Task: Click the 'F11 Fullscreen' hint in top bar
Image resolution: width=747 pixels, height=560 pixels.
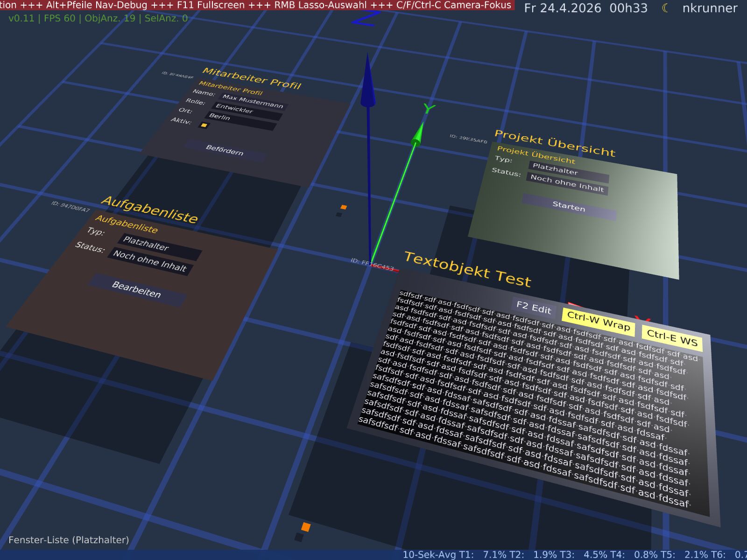Action: click(211, 5)
